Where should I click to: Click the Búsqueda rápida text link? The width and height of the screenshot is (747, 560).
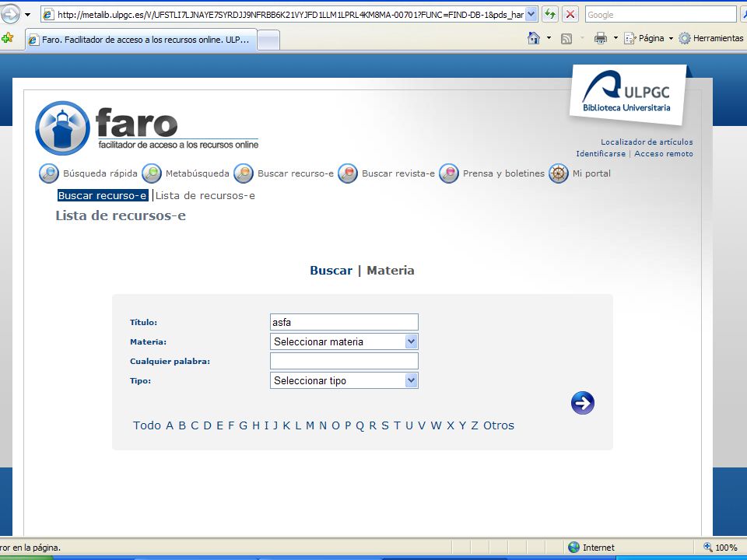(100, 173)
